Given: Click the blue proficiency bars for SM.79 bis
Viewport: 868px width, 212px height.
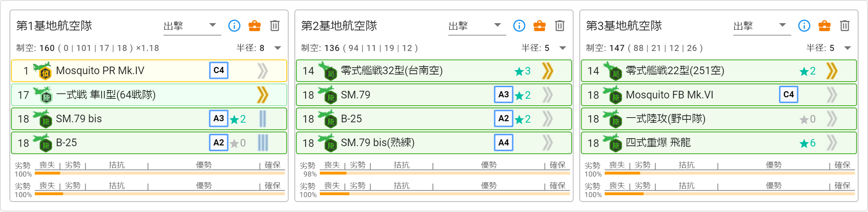Looking at the screenshot, I should (263, 119).
